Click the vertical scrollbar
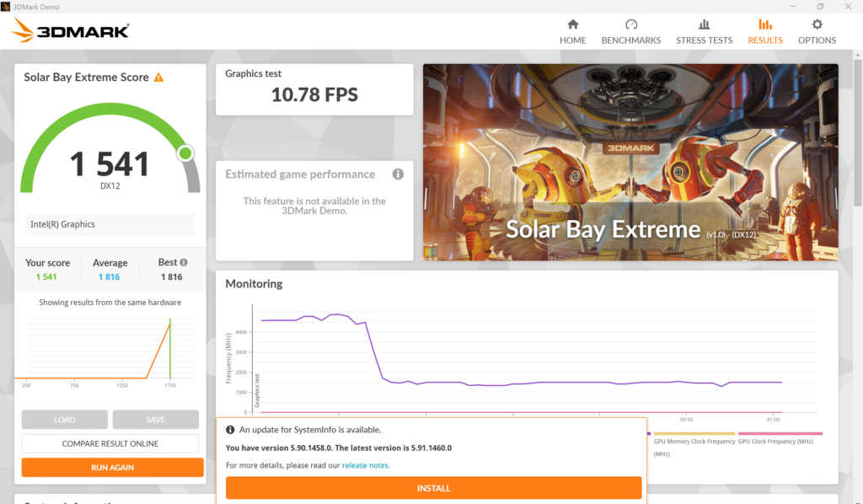Screen dimensions: 863x504 click(x=857, y=132)
